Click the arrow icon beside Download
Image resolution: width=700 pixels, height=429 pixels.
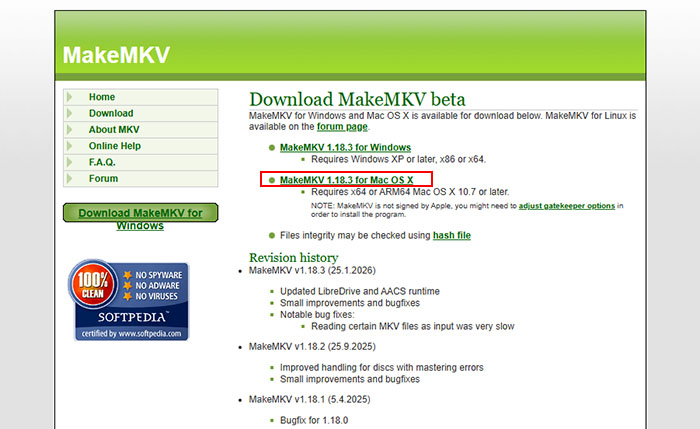pos(69,113)
